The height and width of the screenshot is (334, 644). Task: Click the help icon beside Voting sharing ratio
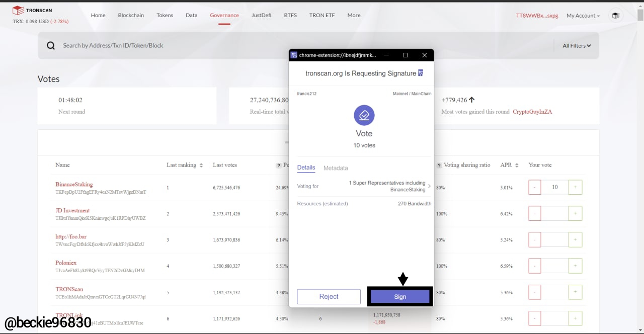coord(439,165)
